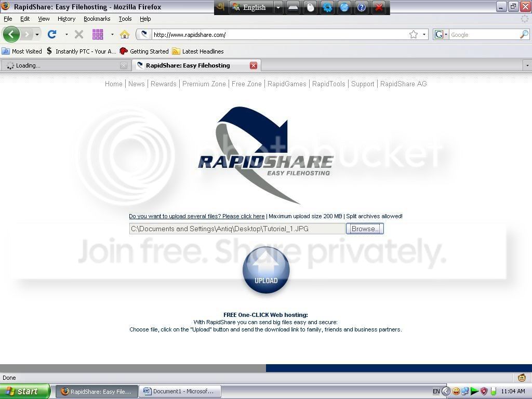Close the language toolbar with the red X
Image resolution: width=532 pixels, height=399 pixels.
point(379,7)
